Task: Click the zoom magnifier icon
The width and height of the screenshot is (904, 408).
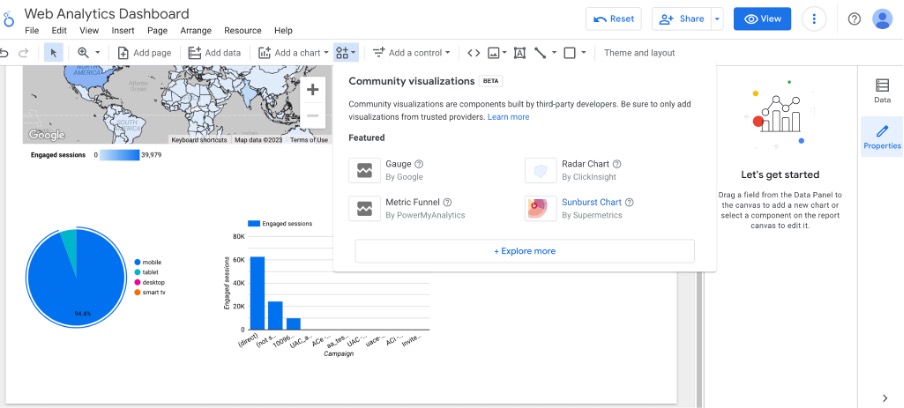Action: point(83,52)
